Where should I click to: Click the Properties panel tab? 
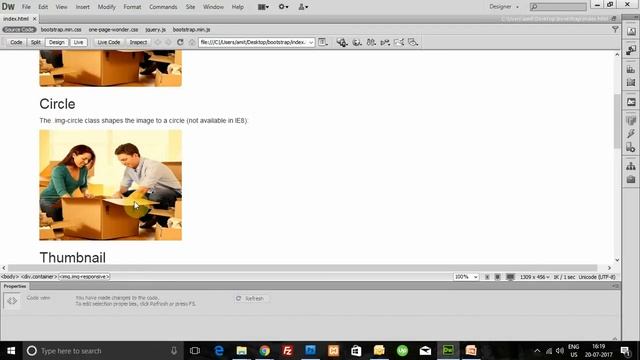click(x=15, y=286)
